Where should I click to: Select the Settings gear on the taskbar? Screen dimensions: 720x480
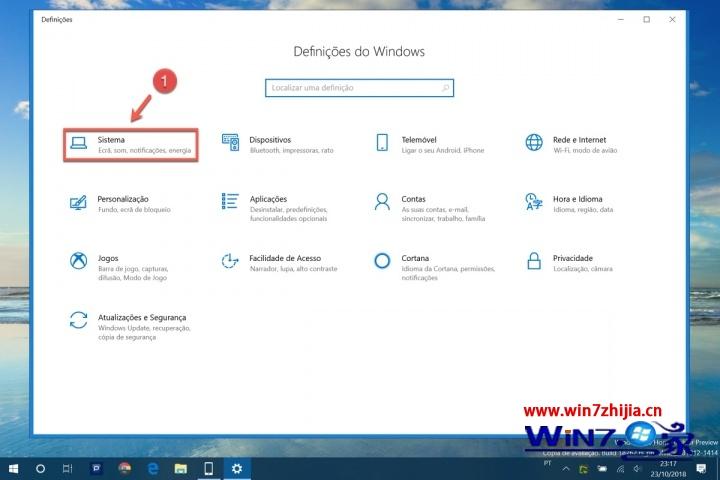tap(237, 469)
